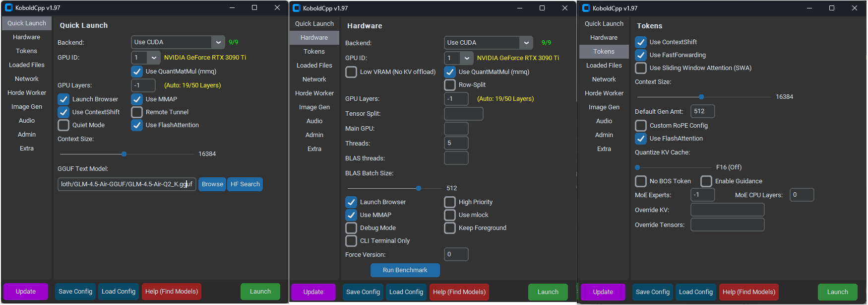Toggle Use ContextShift in Quick Launch window
The height and width of the screenshot is (305, 868).
coord(63,112)
